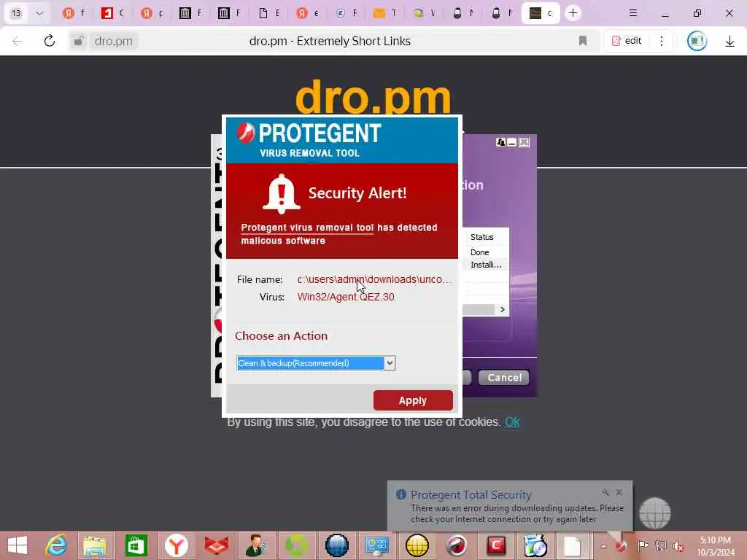This screenshot has height=560, width=747.
Task: Click Ok in the cookie notice
Action: click(x=512, y=422)
